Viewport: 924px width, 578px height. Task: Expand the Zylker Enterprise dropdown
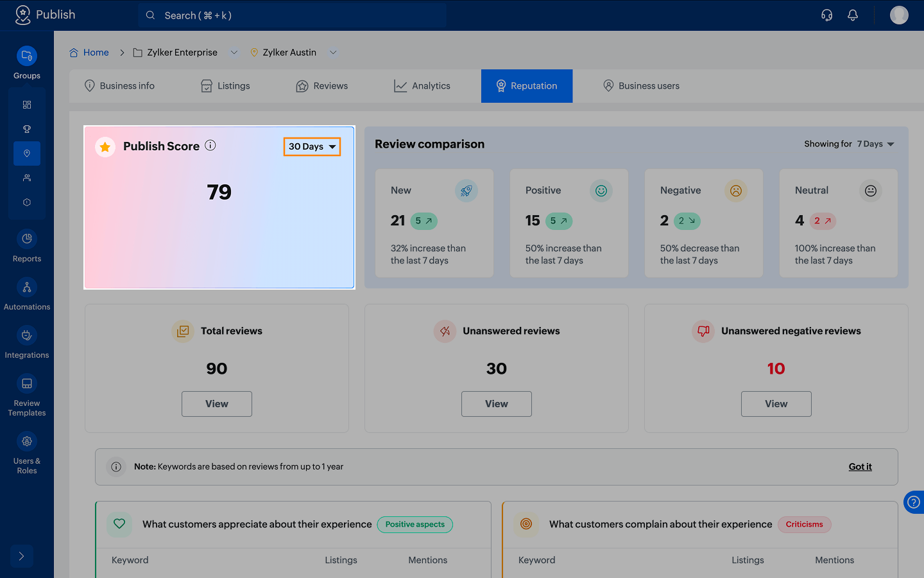pyautogui.click(x=234, y=53)
